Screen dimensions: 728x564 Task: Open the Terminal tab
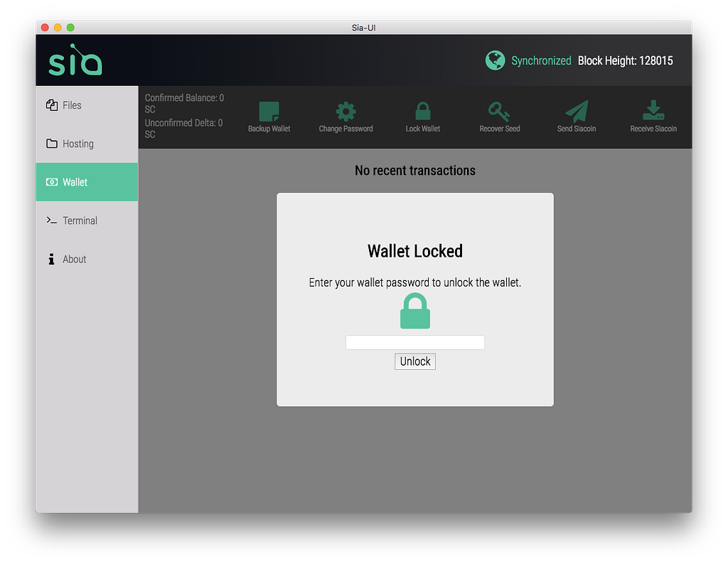(87, 220)
